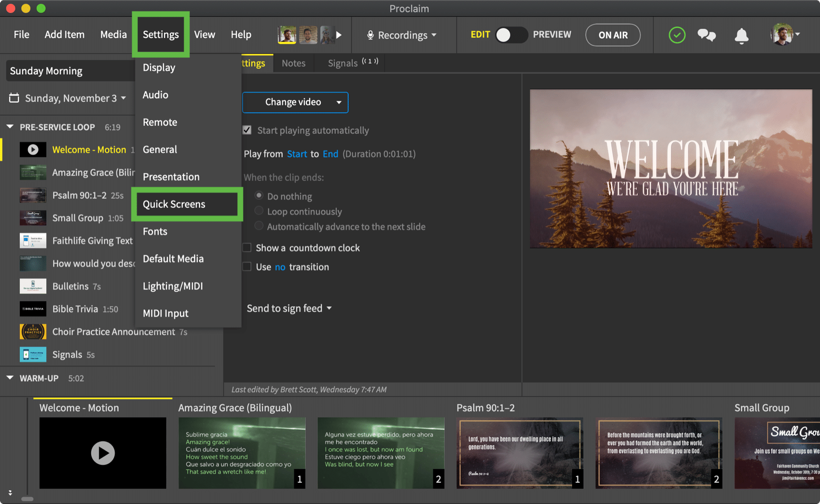Choose Default Media settings entry
This screenshot has width=820, height=504.
[188, 259]
